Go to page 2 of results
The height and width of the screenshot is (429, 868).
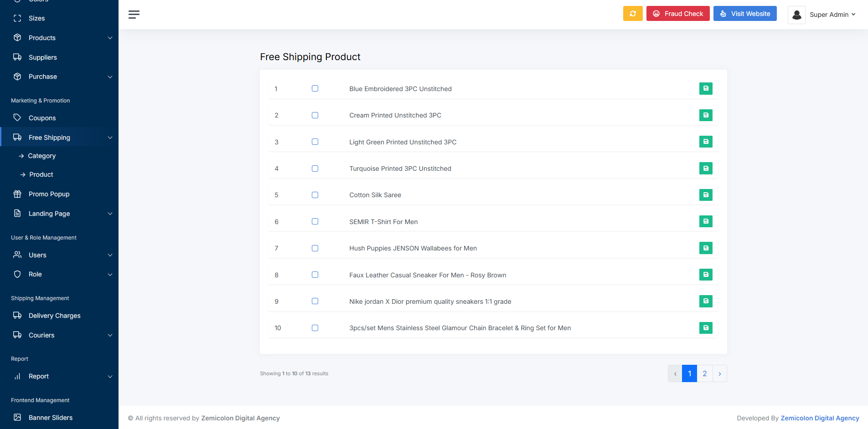coord(704,373)
